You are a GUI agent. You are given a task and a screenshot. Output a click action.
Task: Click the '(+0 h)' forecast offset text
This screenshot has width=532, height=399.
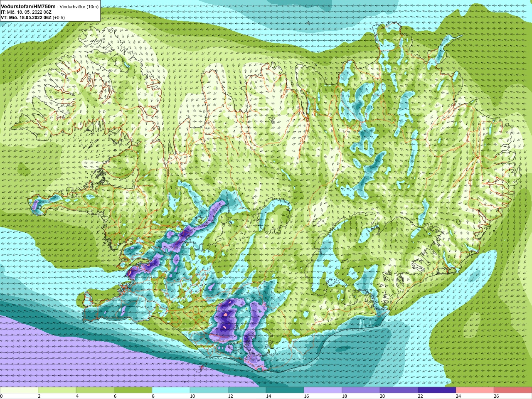pyautogui.click(x=59, y=17)
